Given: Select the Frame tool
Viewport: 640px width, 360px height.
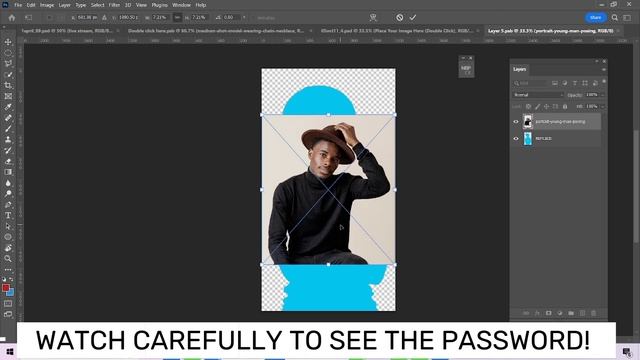Looking at the screenshot, I should coord(8,96).
